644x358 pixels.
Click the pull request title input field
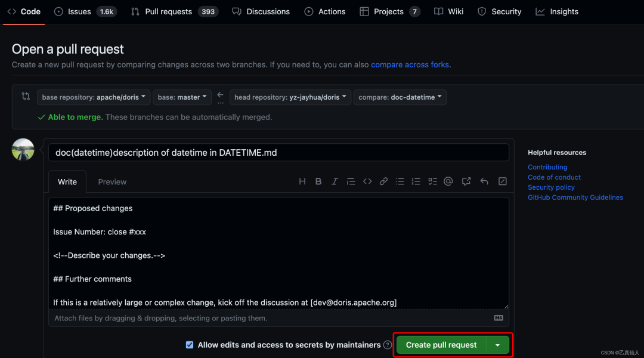click(278, 153)
